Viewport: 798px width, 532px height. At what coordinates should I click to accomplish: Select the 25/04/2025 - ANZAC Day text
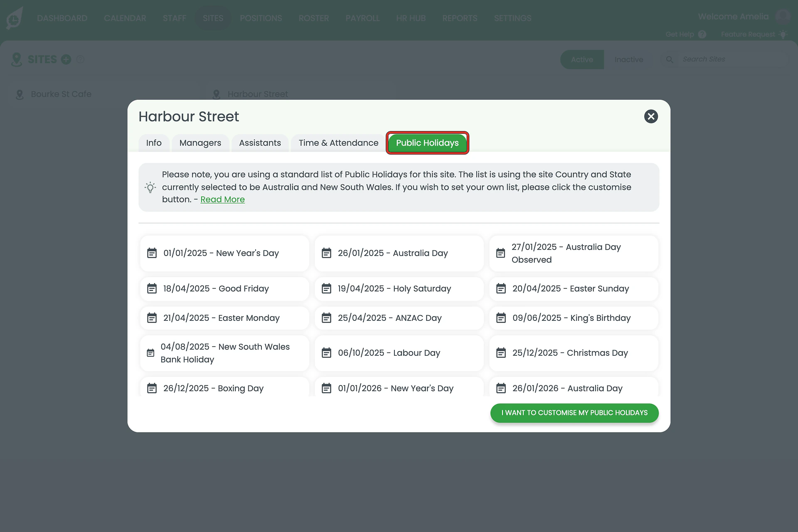tap(389, 318)
